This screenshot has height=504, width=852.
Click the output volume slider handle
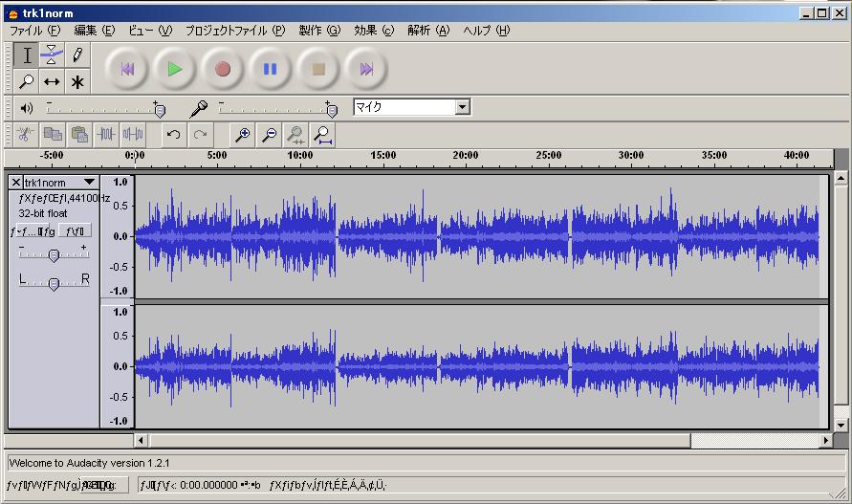(x=160, y=110)
